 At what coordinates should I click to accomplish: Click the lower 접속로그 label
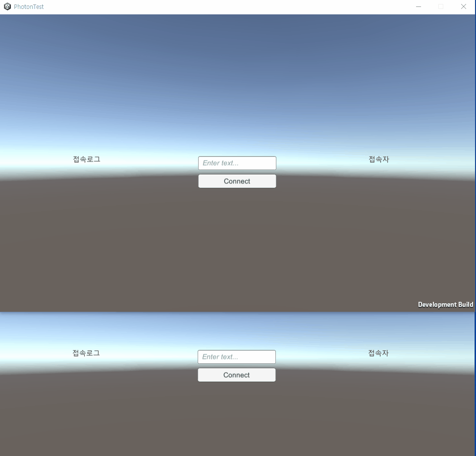point(86,353)
